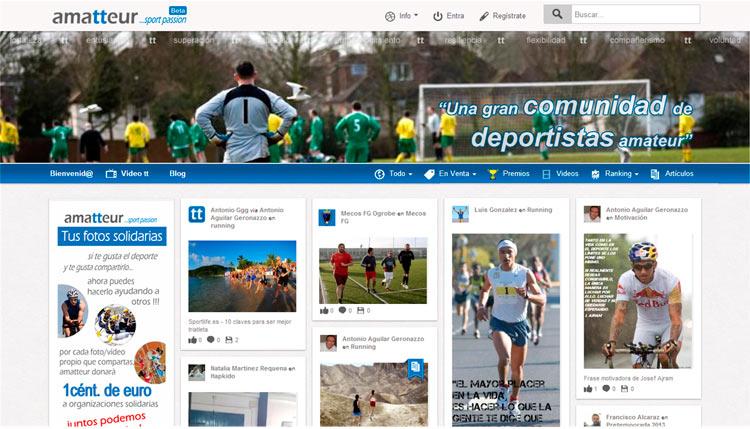Like the Sportlife.es triathlon post
The height and width of the screenshot is (429, 750).
pos(193,340)
